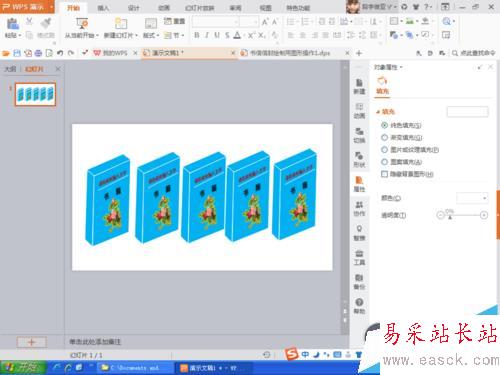Select solid fill radio option

(384, 125)
